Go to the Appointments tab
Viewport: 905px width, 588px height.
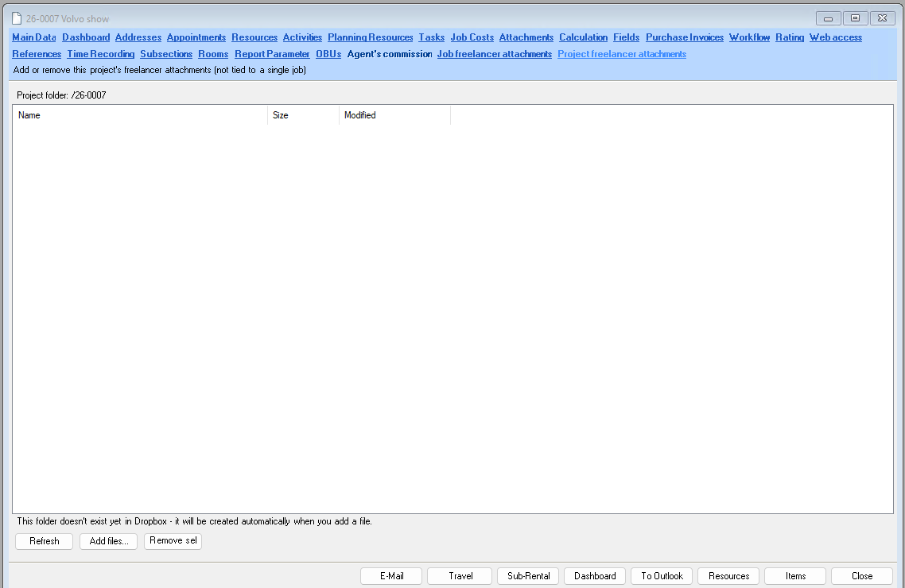(x=196, y=37)
